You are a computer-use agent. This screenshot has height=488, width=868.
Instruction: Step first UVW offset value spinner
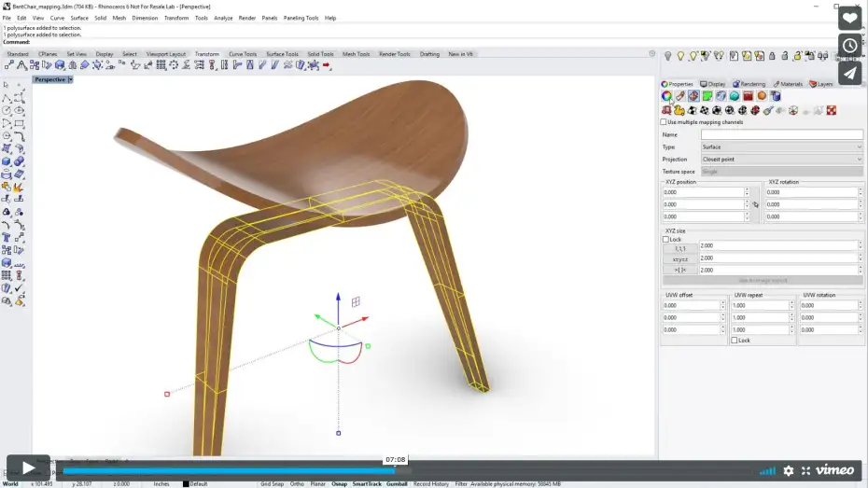722,305
